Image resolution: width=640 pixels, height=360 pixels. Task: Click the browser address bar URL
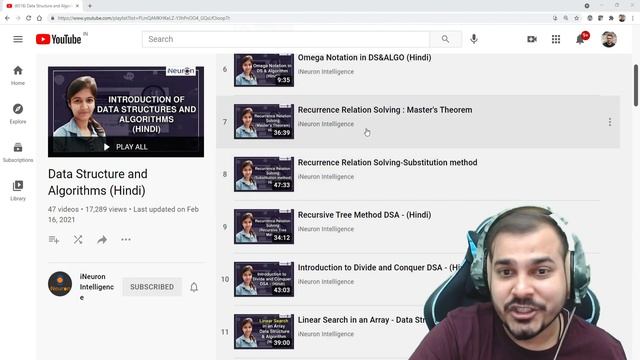144,18
